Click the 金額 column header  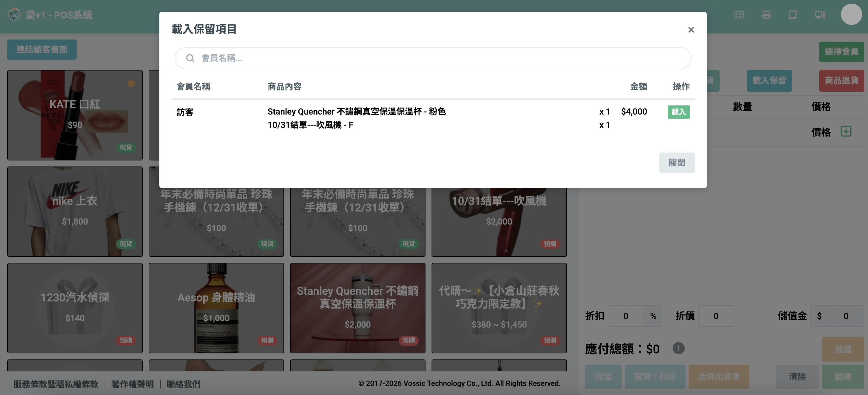click(639, 87)
